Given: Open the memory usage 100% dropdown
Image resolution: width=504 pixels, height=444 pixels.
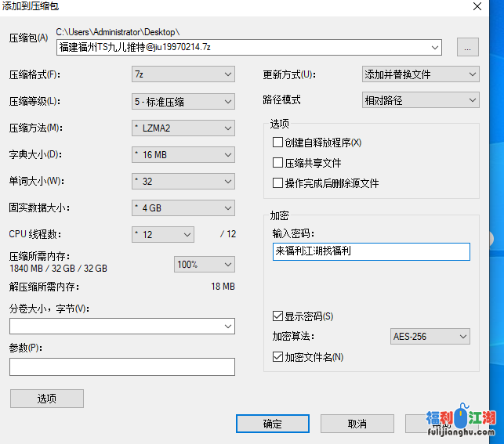Looking at the screenshot, I should [204, 265].
